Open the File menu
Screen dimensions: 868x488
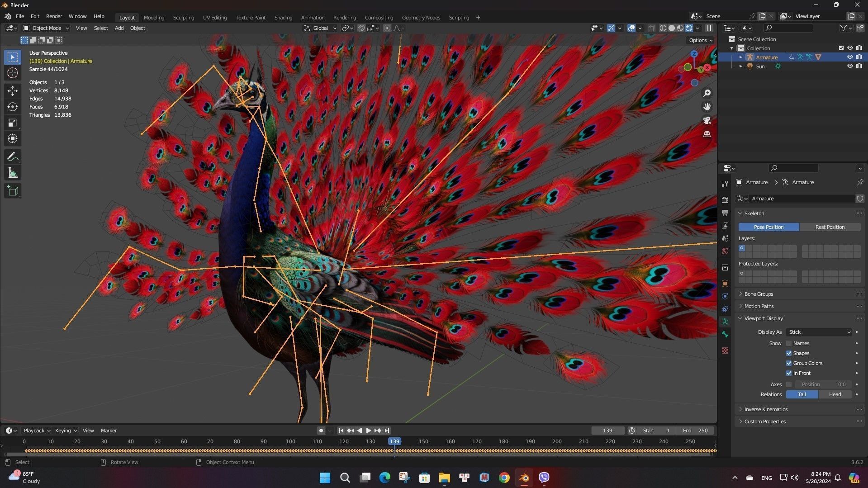(x=20, y=16)
